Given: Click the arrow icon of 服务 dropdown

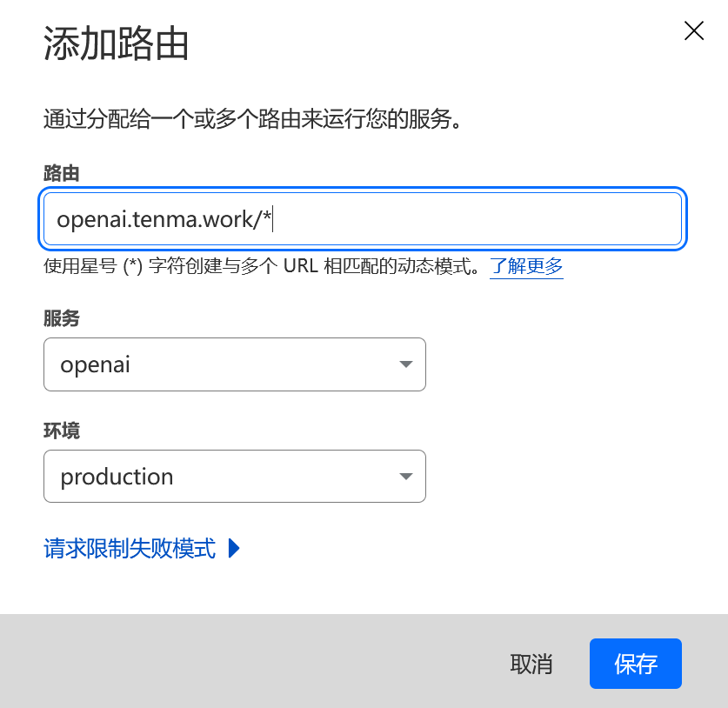Looking at the screenshot, I should (405, 364).
